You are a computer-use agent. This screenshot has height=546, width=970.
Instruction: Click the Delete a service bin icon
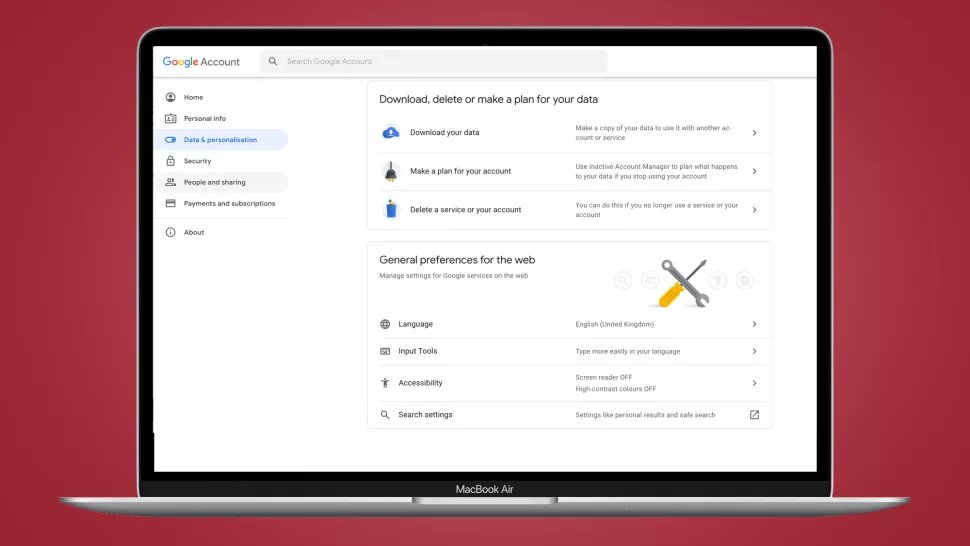[391, 209]
